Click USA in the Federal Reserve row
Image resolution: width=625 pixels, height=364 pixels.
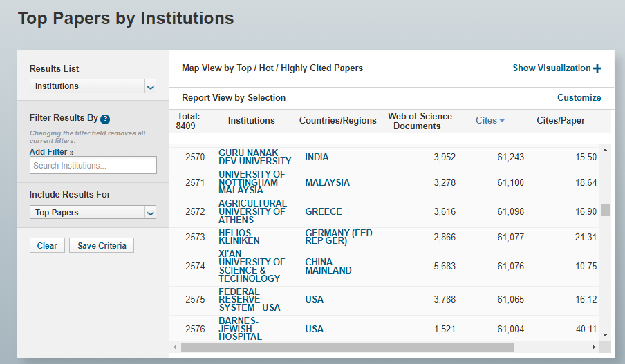tap(314, 300)
